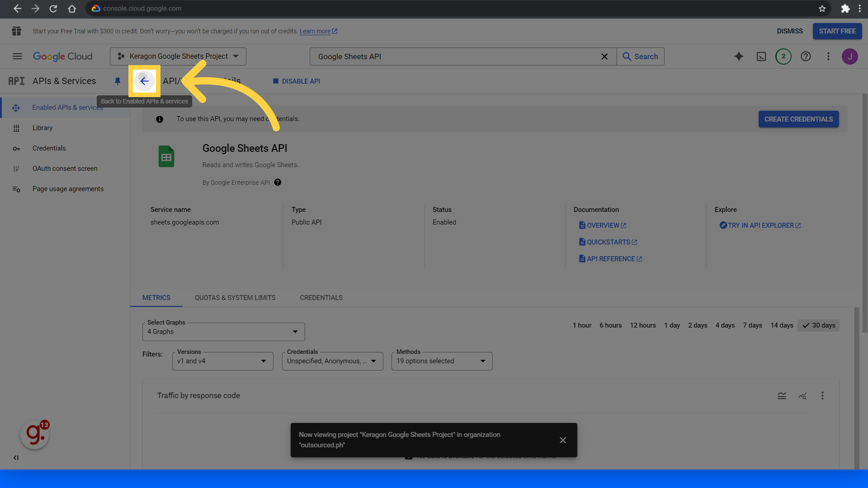
Task: Switch to the Credentials tab
Action: tap(321, 298)
